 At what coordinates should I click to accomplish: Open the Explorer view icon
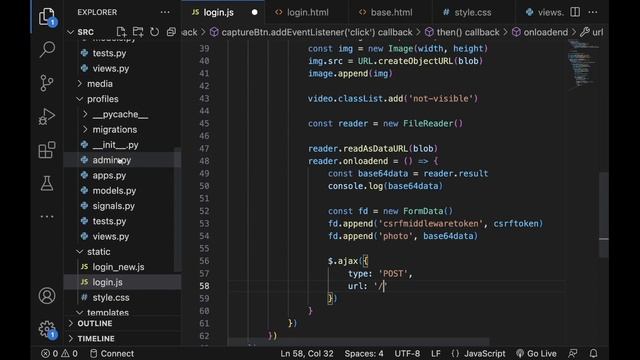pos(47,17)
